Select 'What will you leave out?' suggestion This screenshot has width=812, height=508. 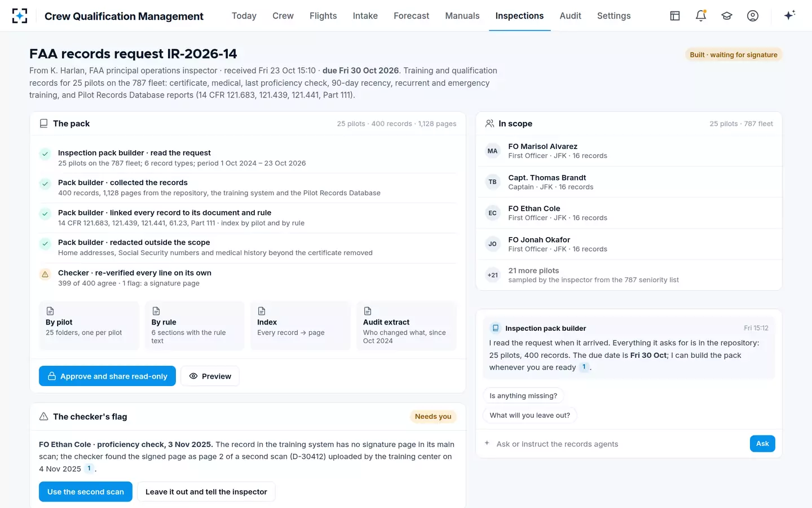(530, 415)
